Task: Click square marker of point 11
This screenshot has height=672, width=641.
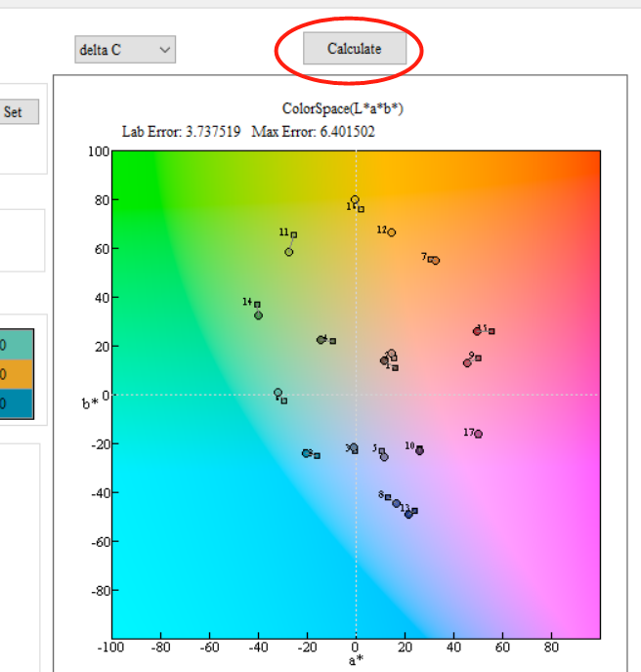Action: coord(293,234)
